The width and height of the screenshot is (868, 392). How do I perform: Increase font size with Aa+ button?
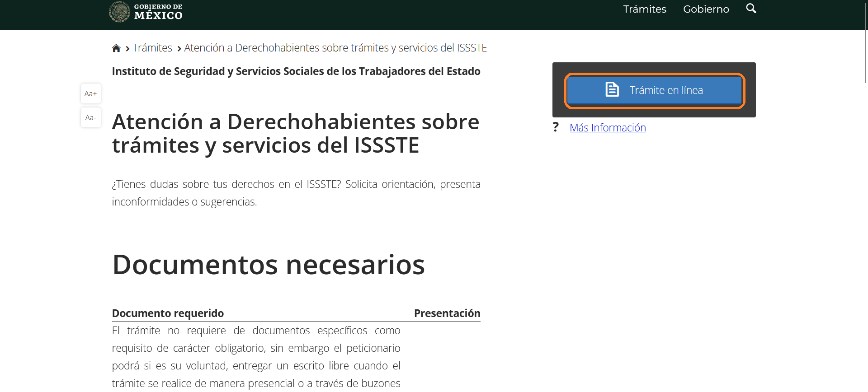[x=90, y=93]
